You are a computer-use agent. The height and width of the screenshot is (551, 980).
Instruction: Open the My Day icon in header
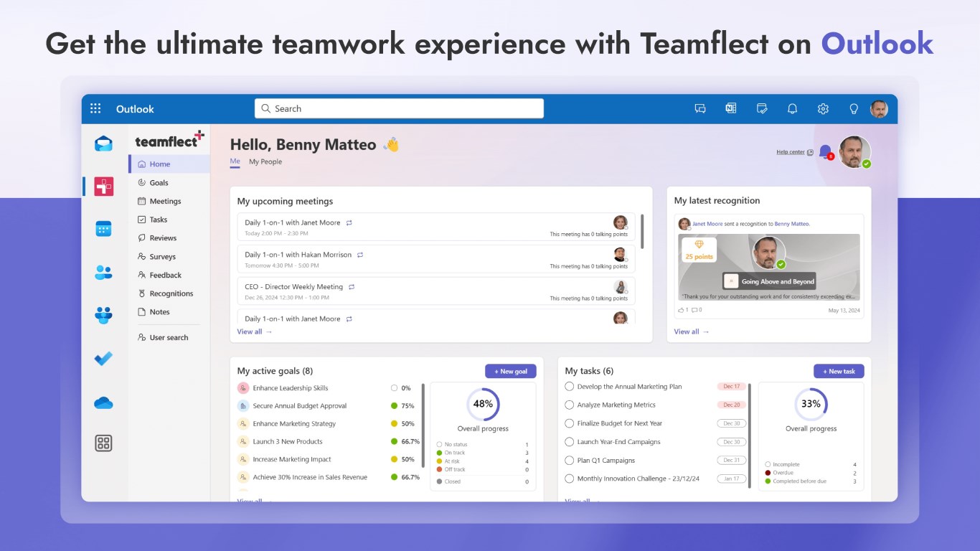coord(762,109)
